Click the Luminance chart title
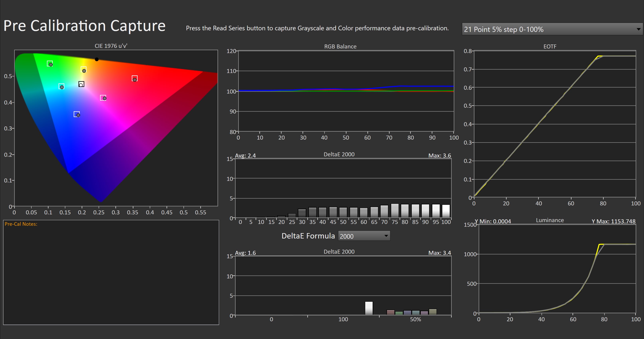The height and width of the screenshot is (339, 644). [x=550, y=220]
